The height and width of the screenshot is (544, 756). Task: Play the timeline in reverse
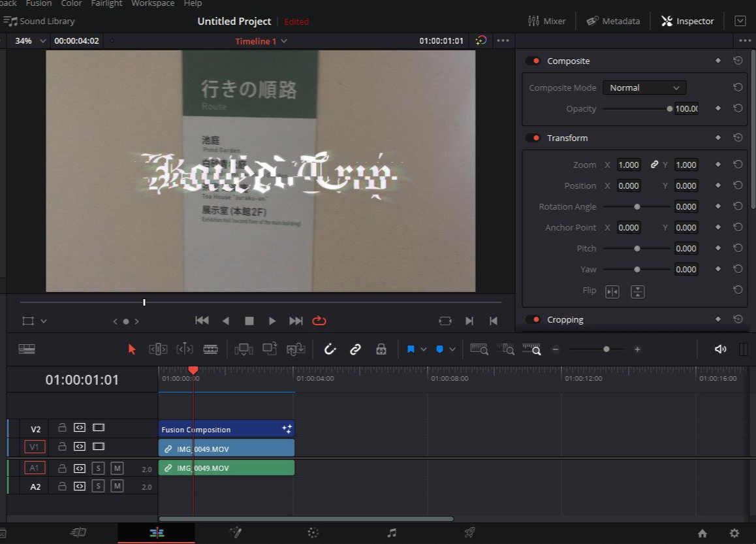pos(226,321)
